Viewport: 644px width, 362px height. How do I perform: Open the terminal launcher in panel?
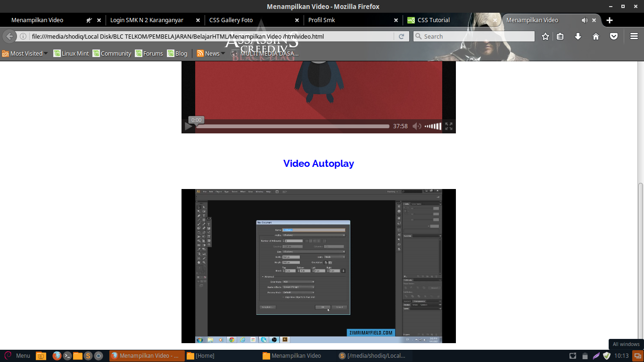click(x=67, y=356)
